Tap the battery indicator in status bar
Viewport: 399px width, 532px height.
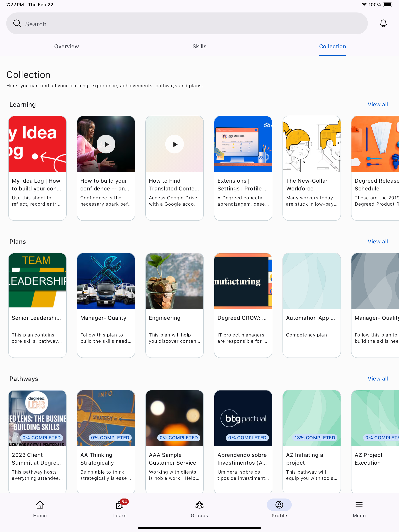click(388, 4)
